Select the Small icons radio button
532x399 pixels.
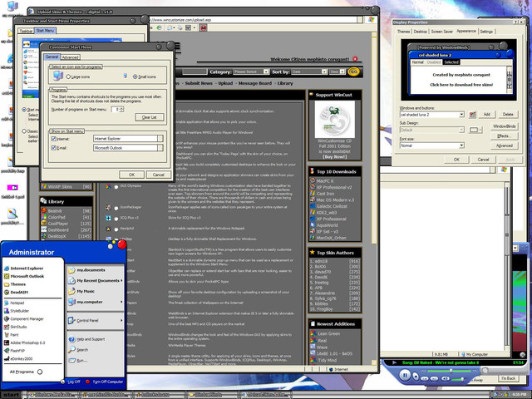click(135, 76)
